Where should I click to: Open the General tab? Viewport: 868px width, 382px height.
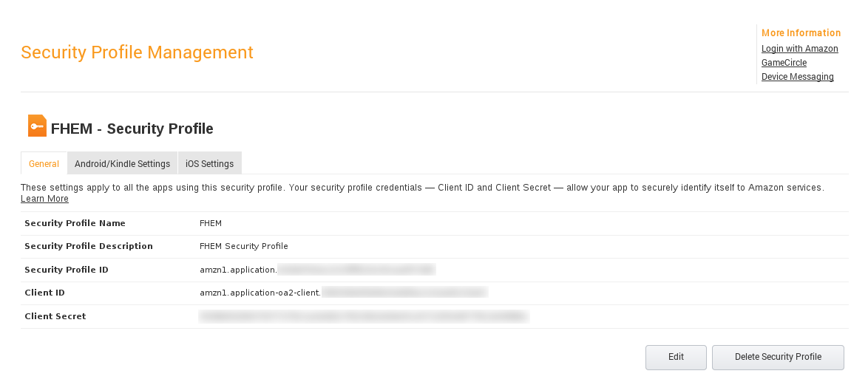click(x=44, y=163)
